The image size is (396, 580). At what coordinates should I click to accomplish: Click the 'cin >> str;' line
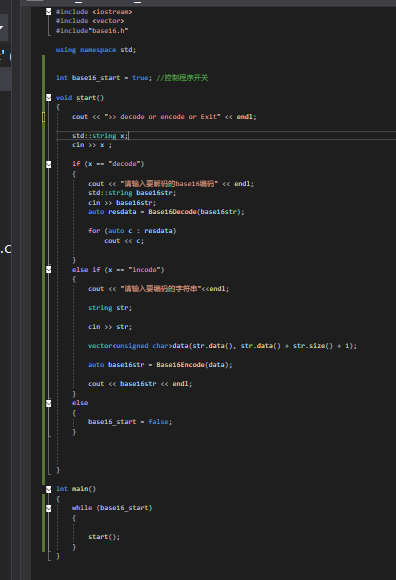coord(110,327)
